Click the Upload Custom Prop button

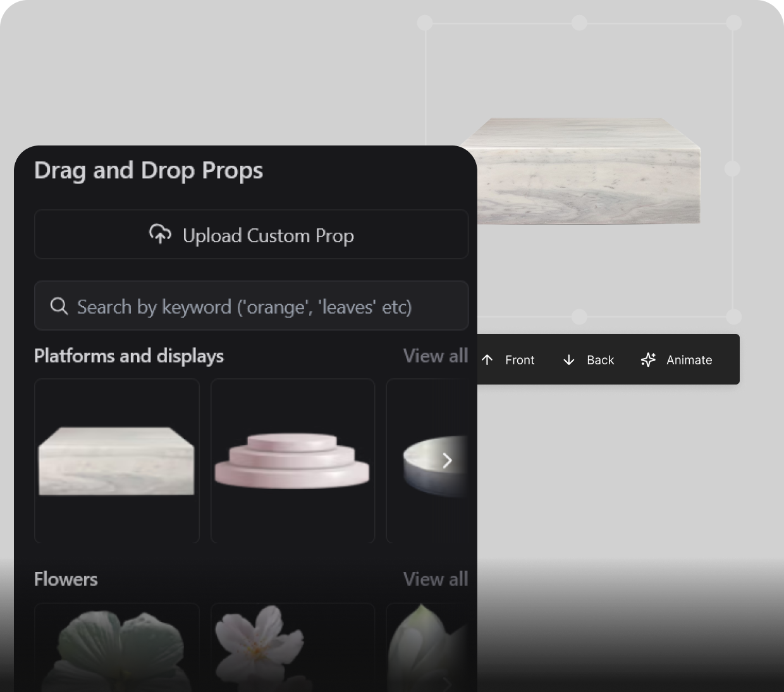[x=251, y=235]
